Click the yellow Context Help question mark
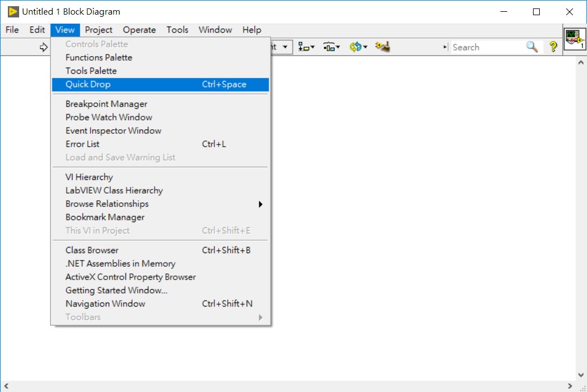 [553, 47]
